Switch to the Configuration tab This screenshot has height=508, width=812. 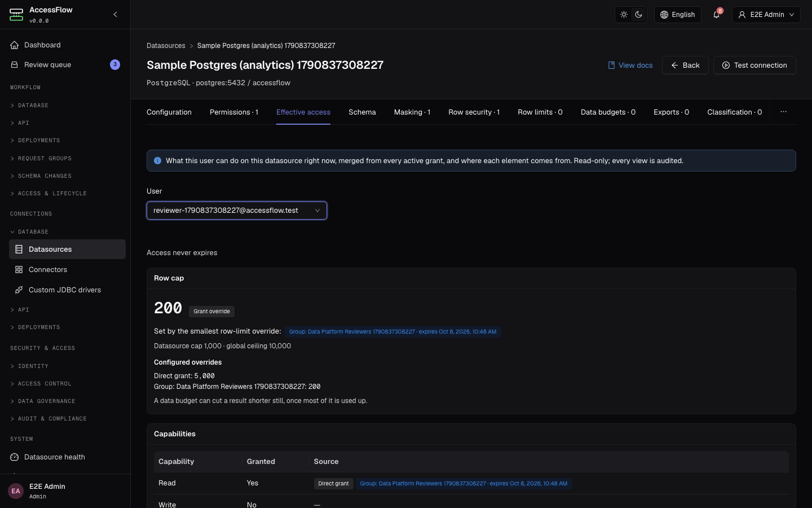[x=169, y=112]
